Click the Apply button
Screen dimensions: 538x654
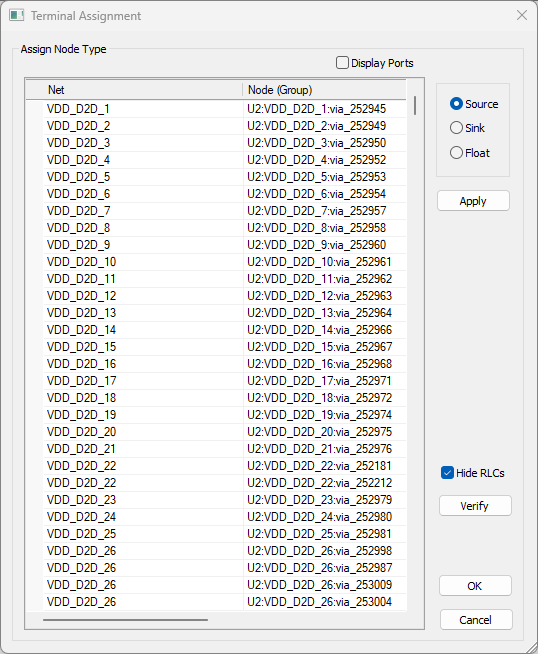[x=473, y=201]
